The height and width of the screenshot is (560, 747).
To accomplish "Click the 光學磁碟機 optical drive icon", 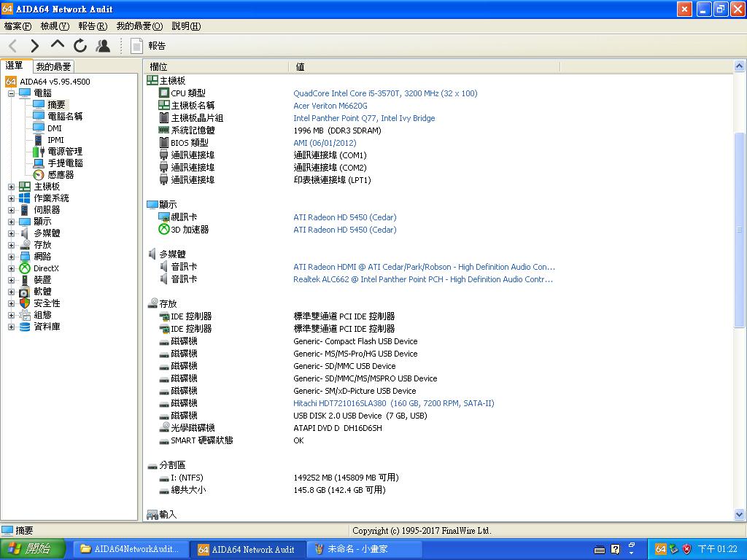I will click(164, 427).
